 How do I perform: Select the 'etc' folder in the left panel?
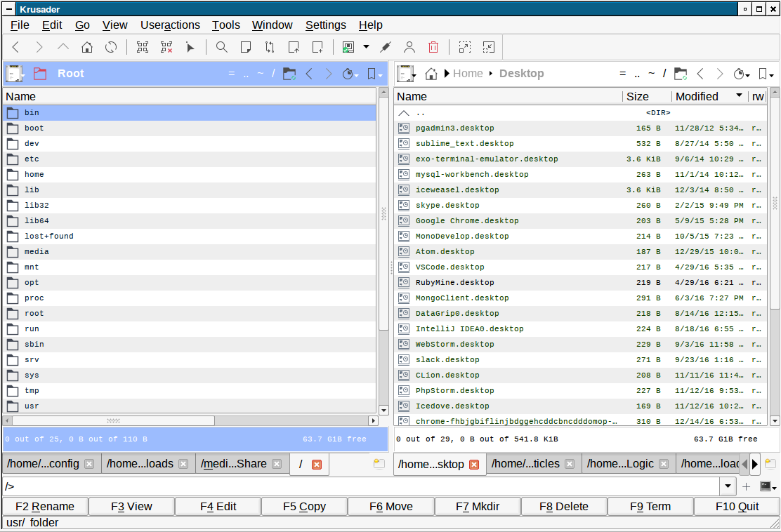(190, 159)
